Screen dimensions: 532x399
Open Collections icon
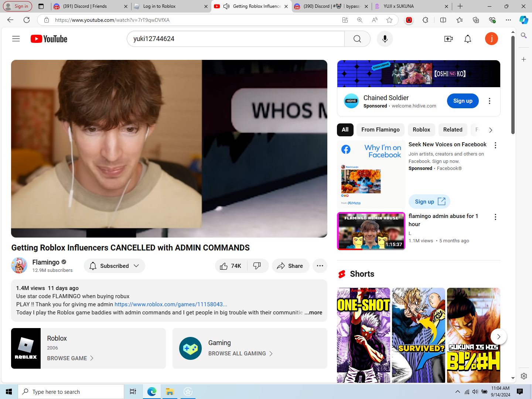[476, 20]
